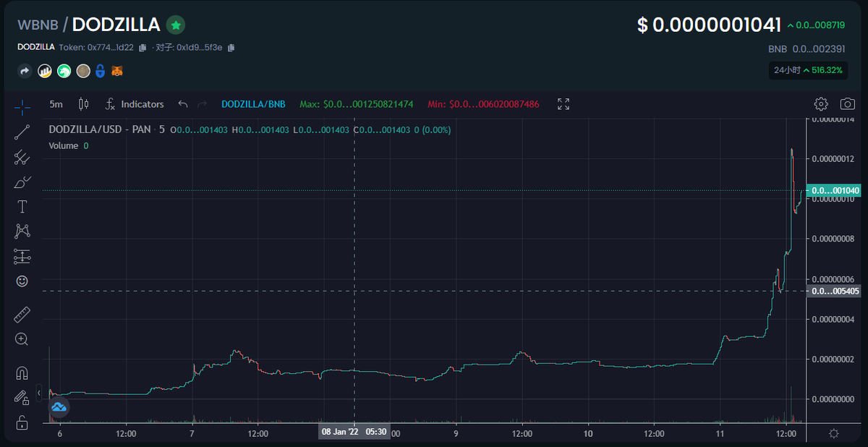Enter fullscreen chart mode
This screenshot has width=868, height=447.
(x=563, y=104)
